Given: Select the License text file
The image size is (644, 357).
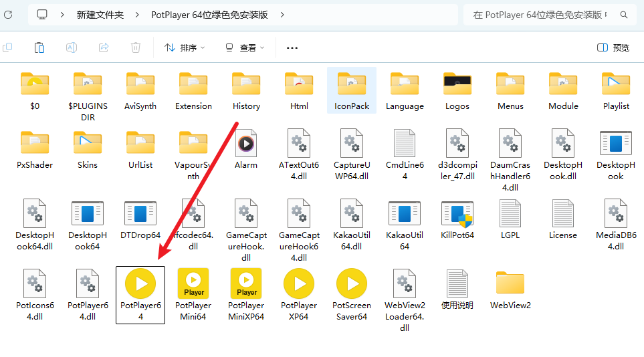Looking at the screenshot, I should tap(563, 220).
